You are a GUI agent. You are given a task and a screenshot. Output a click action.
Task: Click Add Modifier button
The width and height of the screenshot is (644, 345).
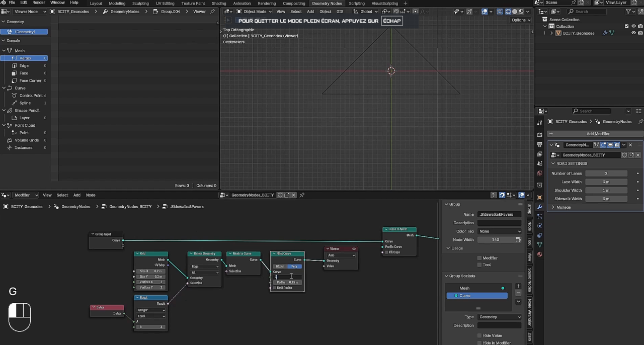click(595, 134)
